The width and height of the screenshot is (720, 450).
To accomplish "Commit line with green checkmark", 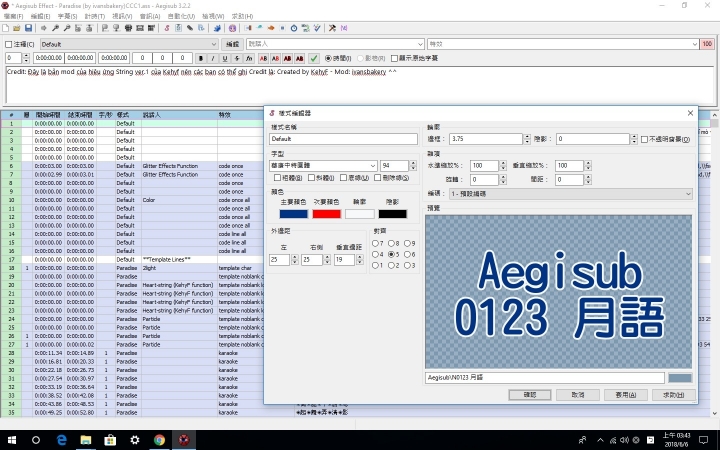I will click(x=314, y=58).
